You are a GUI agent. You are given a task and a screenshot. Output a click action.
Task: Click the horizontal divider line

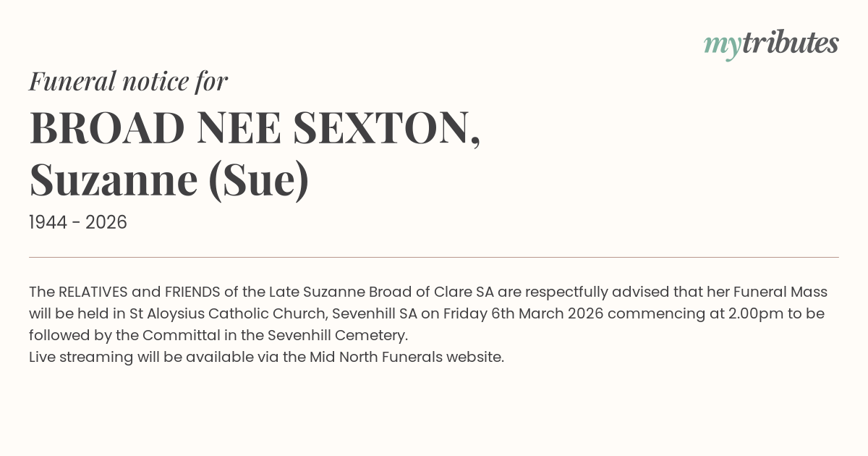click(x=434, y=257)
